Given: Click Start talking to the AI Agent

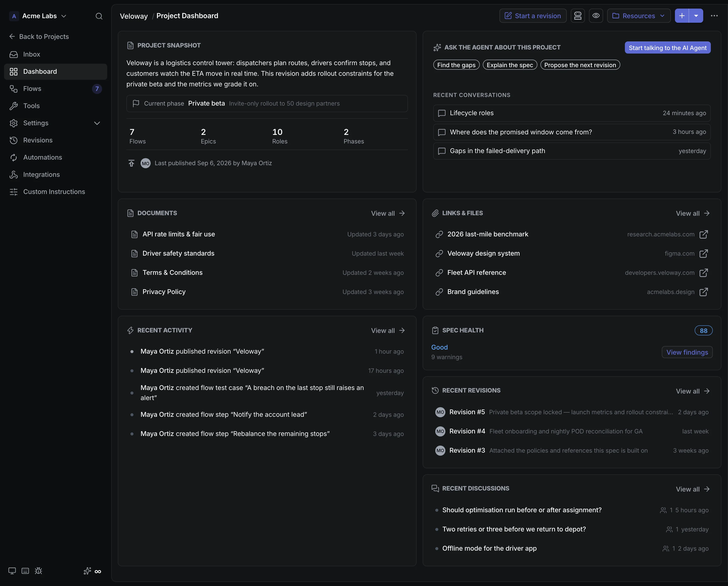Looking at the screenshot, I should point(668,47).
